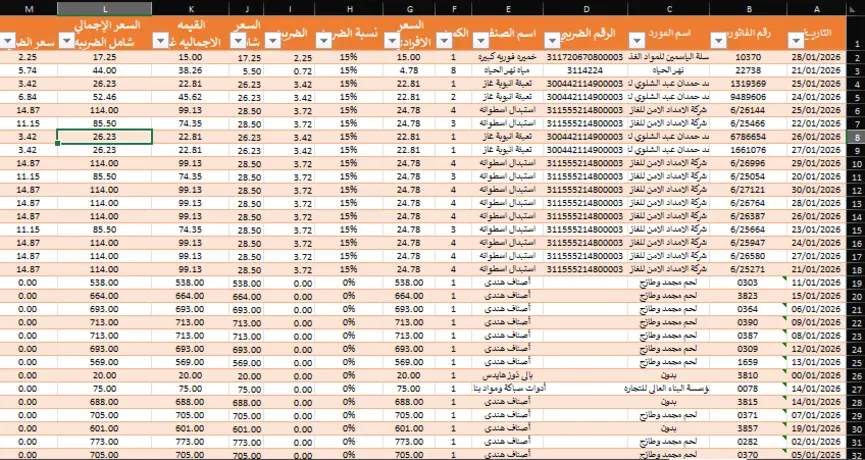Click invoice number cell 1319369
Screen dimensions: 865x460
click(748, 84)
